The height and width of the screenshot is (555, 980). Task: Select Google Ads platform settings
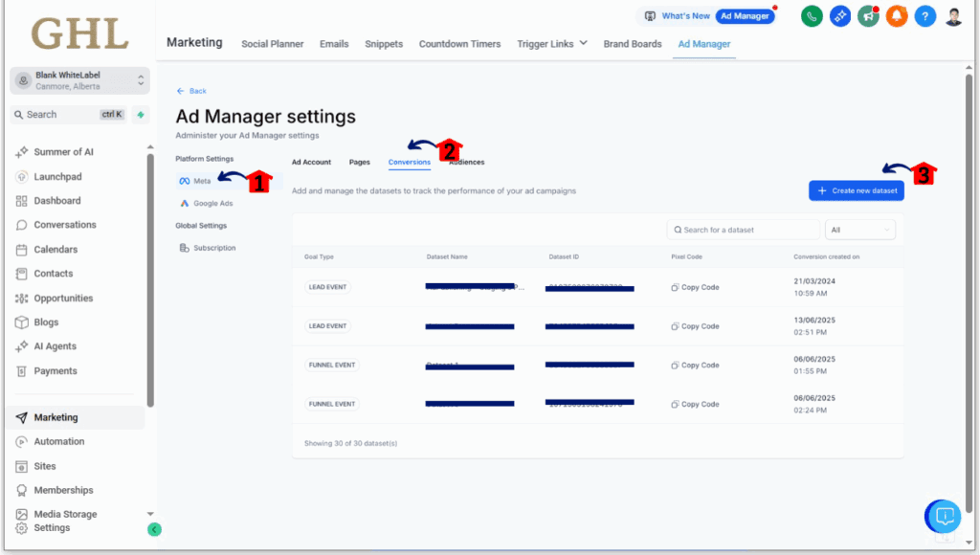coord(207,204)
